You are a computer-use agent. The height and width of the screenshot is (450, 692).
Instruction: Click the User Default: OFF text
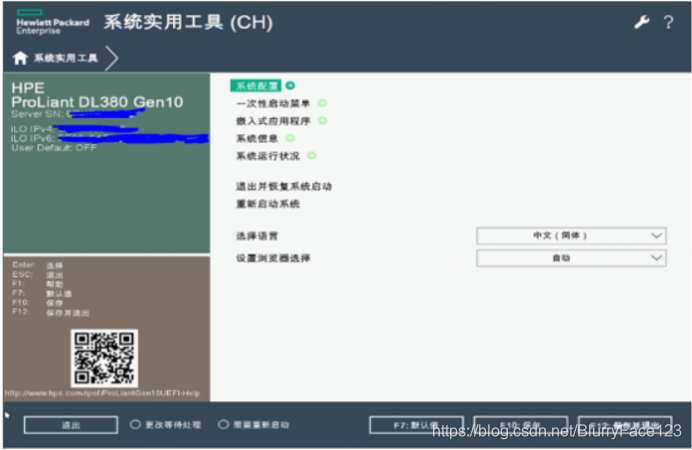(x=54, y=148)
